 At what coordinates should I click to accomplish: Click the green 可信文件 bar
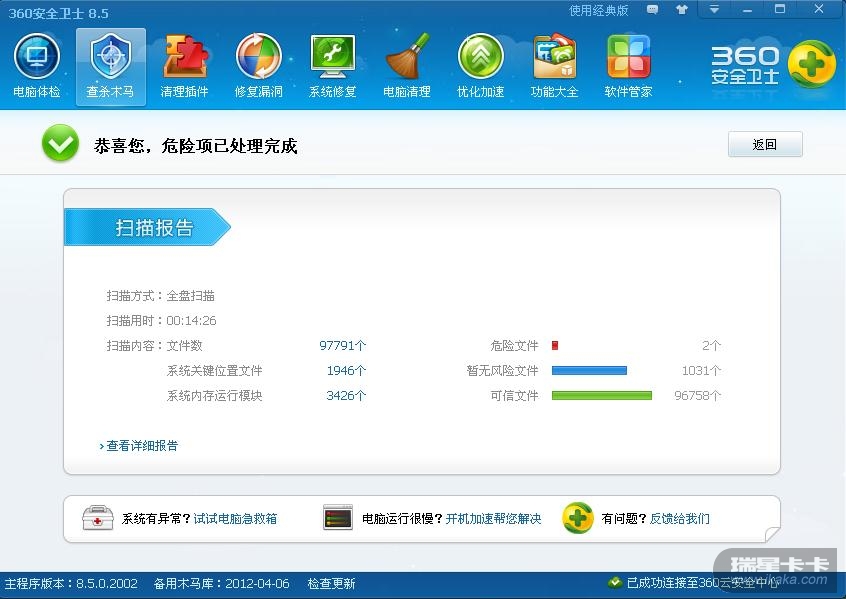point(602,396)
